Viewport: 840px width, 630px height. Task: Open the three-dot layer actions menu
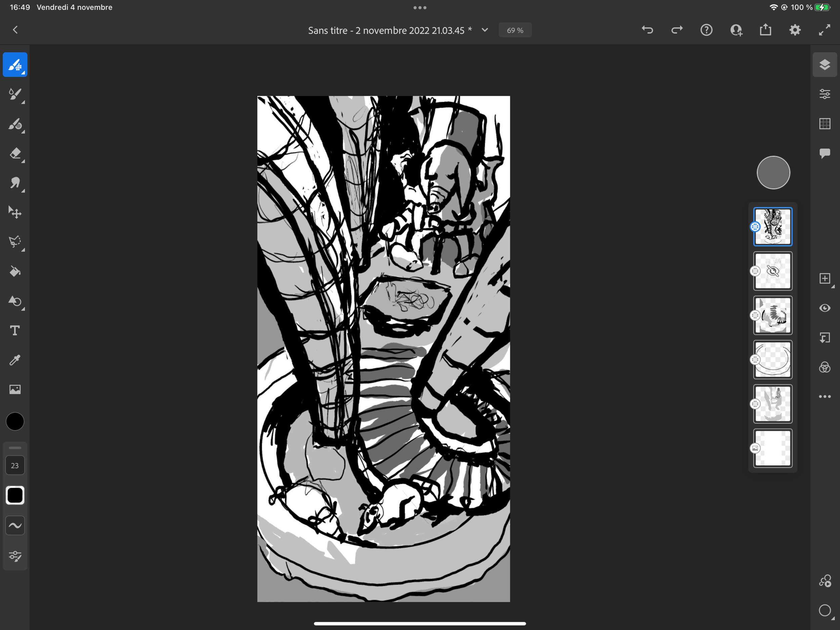825,396
